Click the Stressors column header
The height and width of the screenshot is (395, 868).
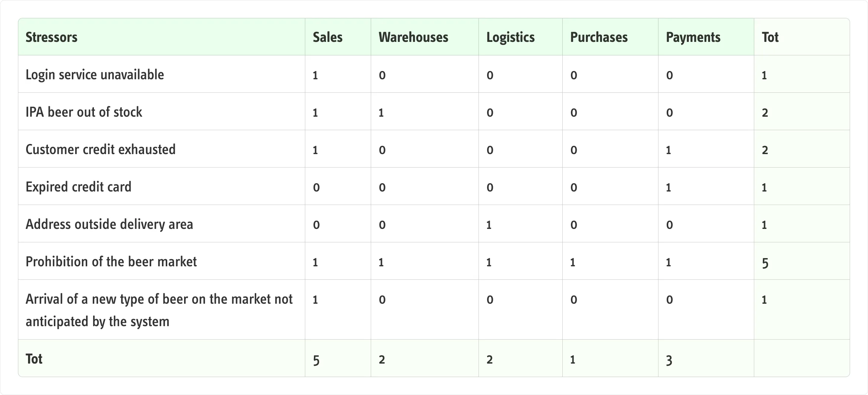[x=51, y=37]
